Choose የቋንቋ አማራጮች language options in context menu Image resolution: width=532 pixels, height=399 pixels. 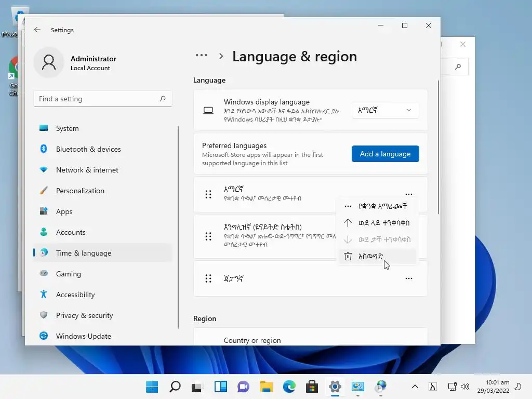point(377,206)
